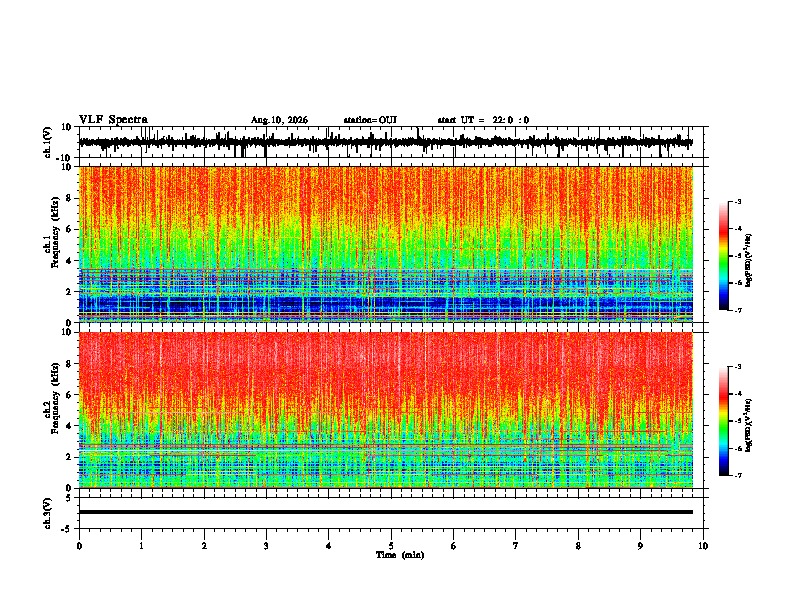
Task: Click the time axis tick label '2'
Action: click(204, 546)
